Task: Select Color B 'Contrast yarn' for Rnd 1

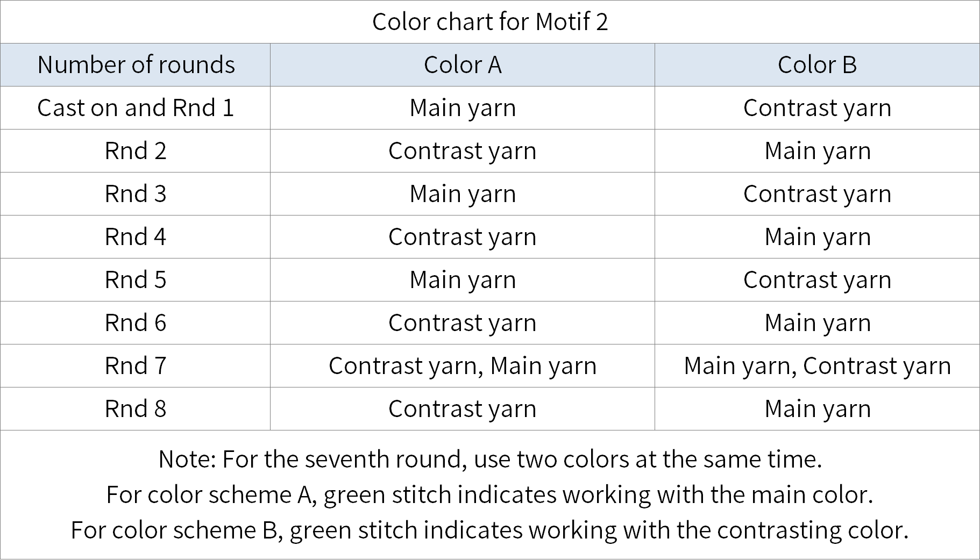Action: (817, 107)
